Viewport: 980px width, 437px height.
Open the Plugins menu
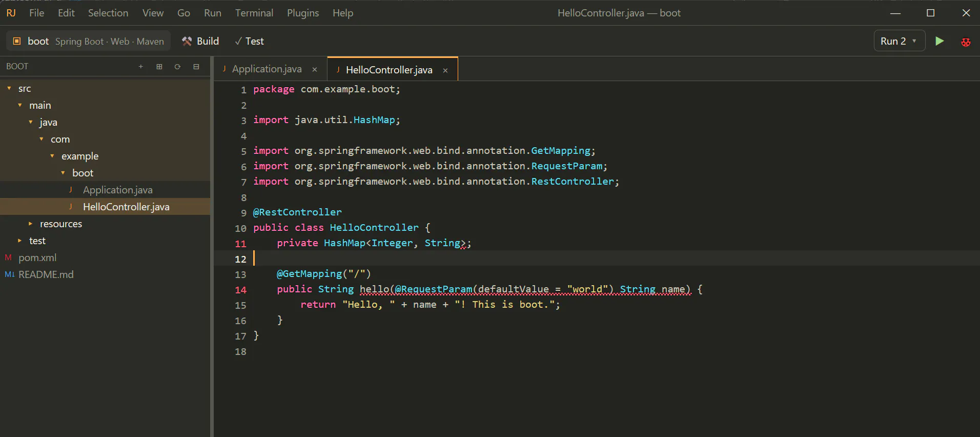coord(303,13)
